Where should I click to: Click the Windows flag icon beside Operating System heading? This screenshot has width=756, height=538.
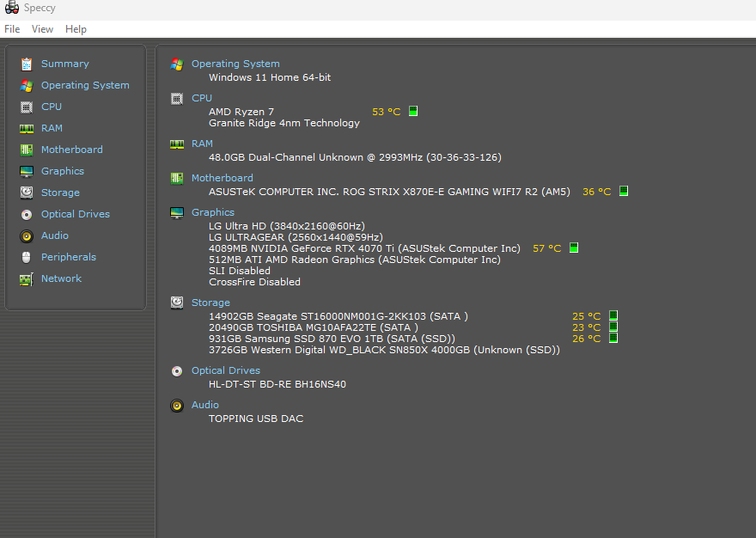tap(177, 64)
